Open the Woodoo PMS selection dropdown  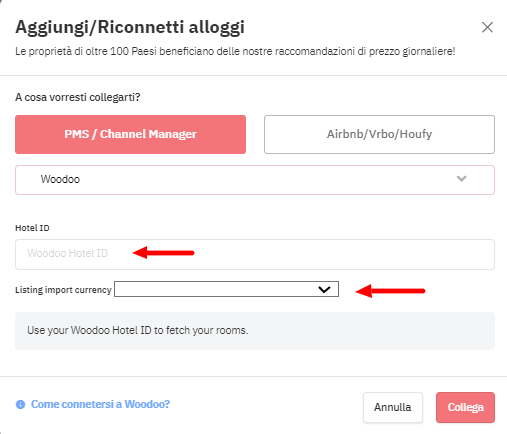coord(255,180)
